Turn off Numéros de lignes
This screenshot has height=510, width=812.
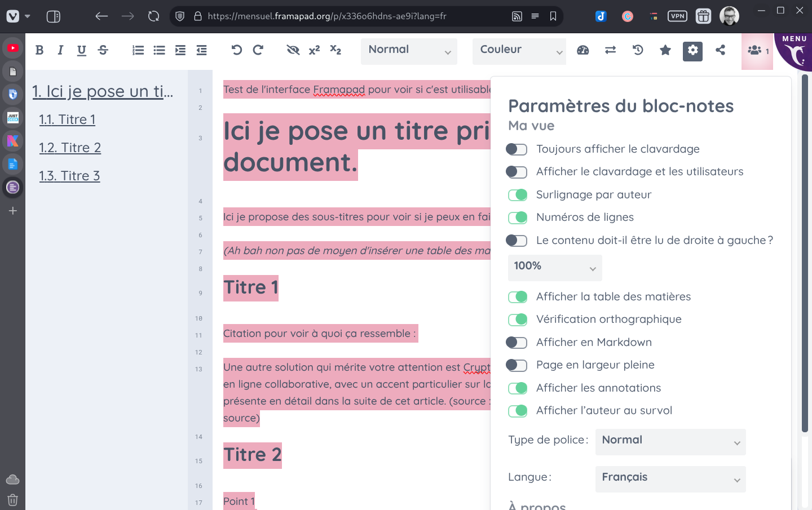click(x=517, y=218)
